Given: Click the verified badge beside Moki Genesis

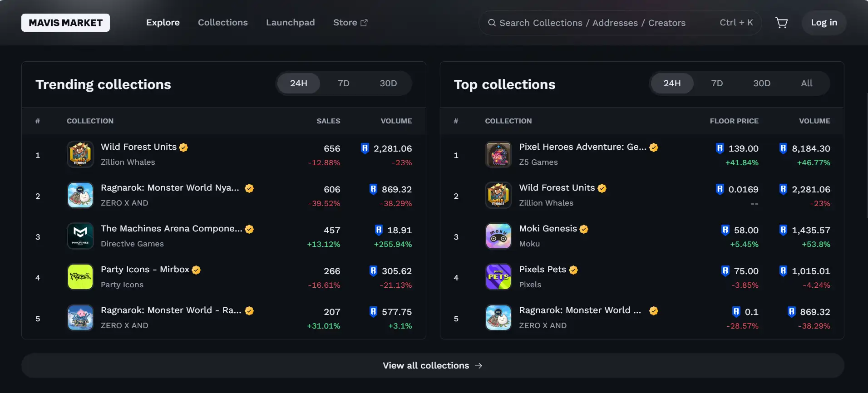Looking at the screenshot, I should [x=584, y=229].
